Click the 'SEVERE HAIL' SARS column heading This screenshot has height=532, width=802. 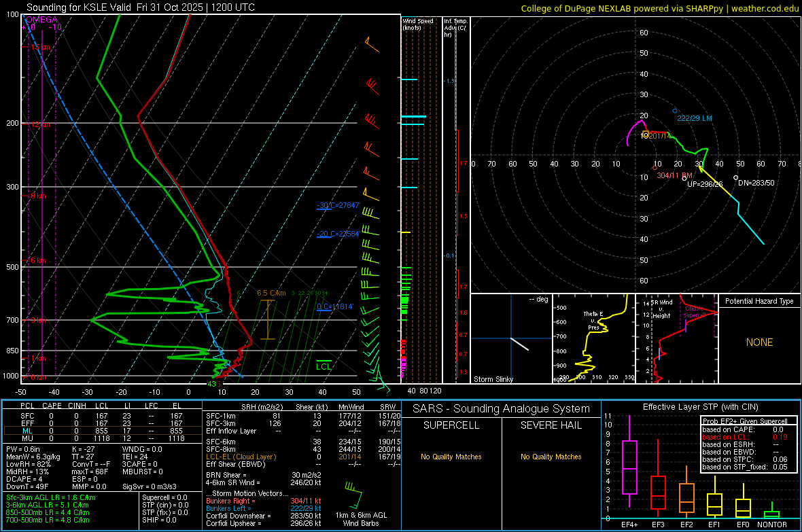[x=551, y=425]
